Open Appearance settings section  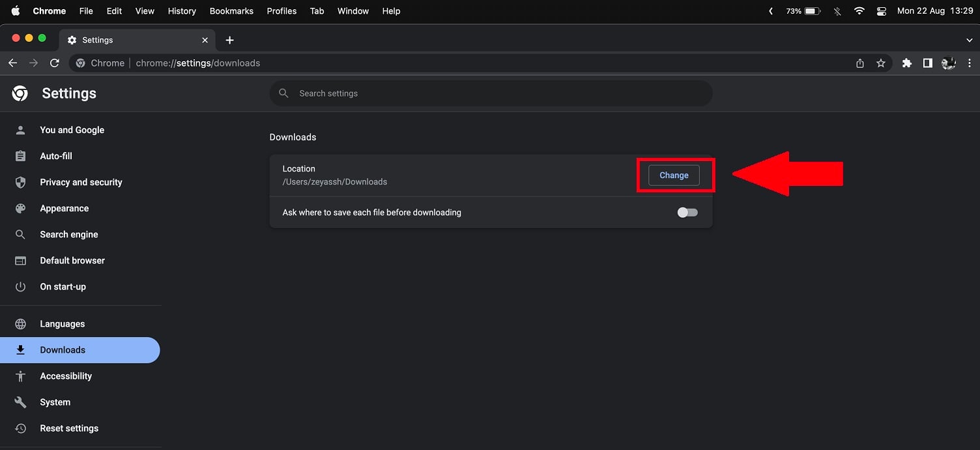coord(64,208)
